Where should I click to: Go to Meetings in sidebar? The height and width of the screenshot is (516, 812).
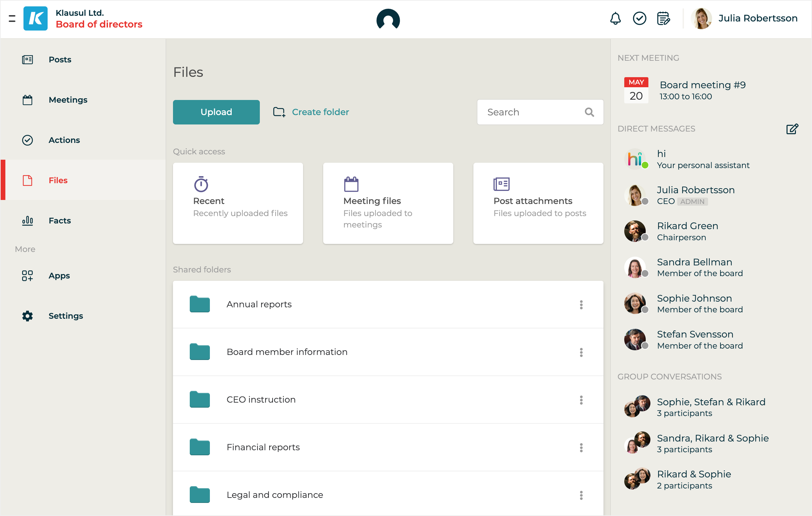68,100
